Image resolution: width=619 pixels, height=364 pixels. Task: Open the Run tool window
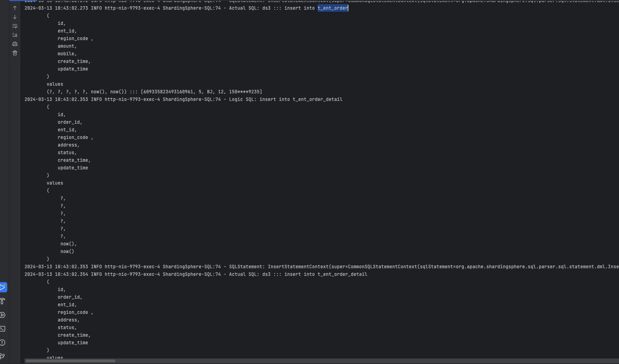click(3, 287)
